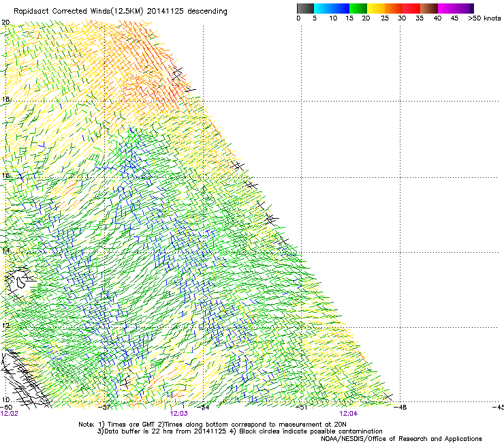Click the '>50 knots' legend label
Image resolution: width=504 pixels, height=443 pixels.
tap(484, 18)
